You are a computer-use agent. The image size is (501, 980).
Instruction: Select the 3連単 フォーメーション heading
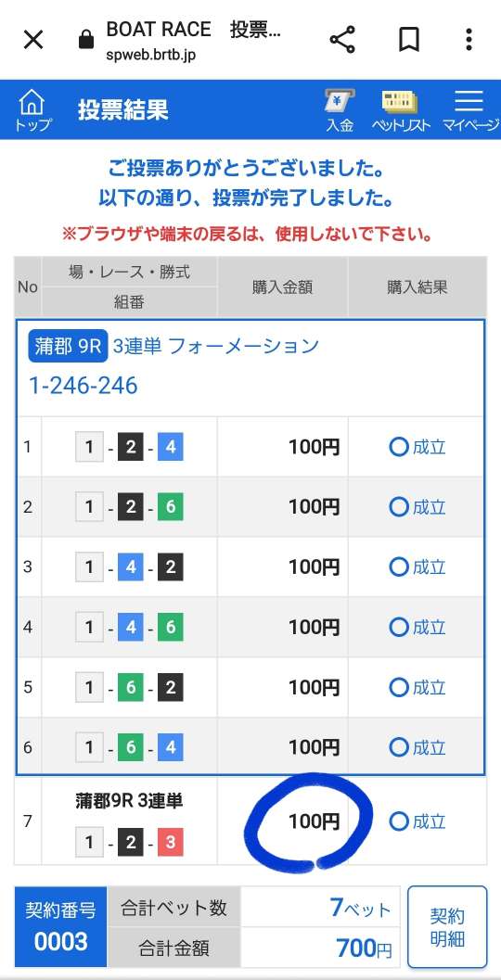(216, 346)
